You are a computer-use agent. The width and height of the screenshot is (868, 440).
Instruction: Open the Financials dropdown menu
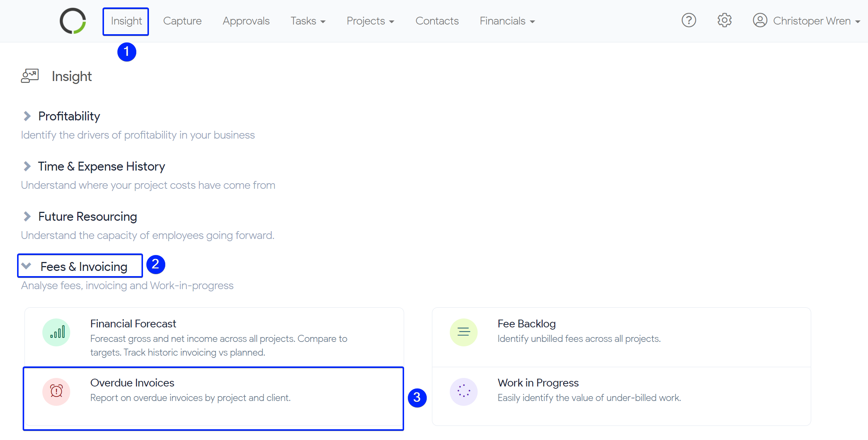point(507,21)
